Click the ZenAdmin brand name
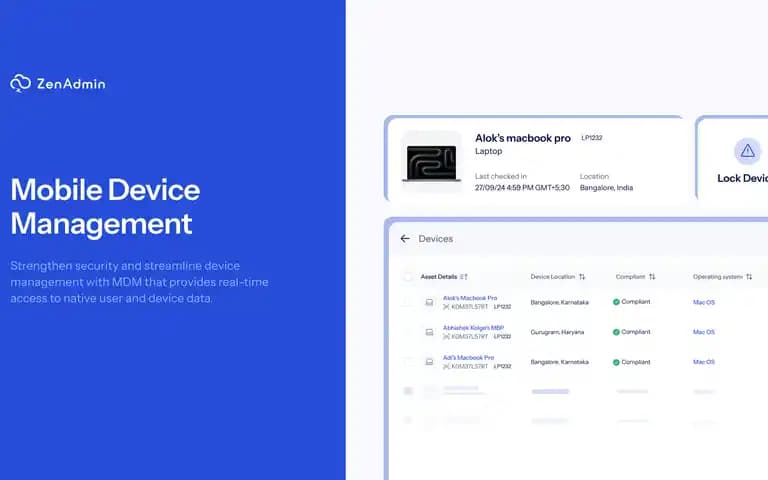The height and width of the screenshot is (480, 768). (71, 84)
